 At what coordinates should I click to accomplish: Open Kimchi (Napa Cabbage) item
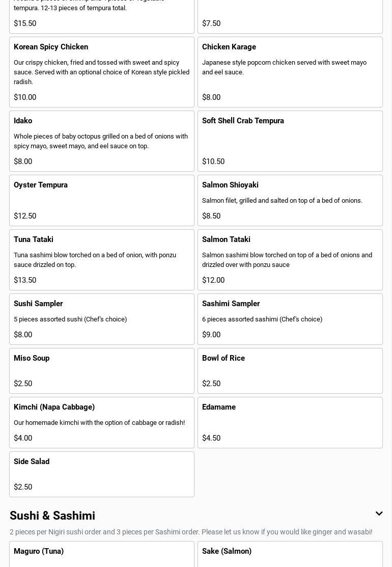(x=102, y=422)
